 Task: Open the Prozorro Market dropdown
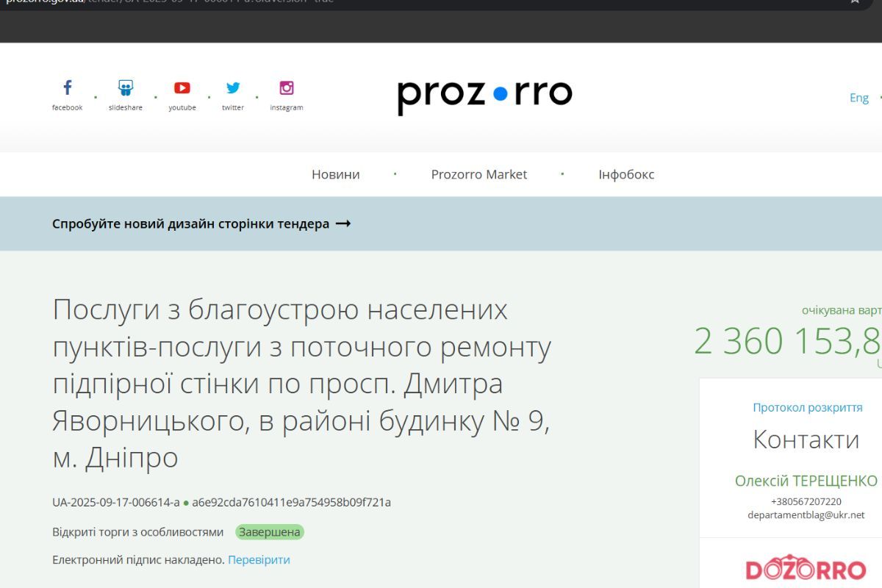click(479, 174)
